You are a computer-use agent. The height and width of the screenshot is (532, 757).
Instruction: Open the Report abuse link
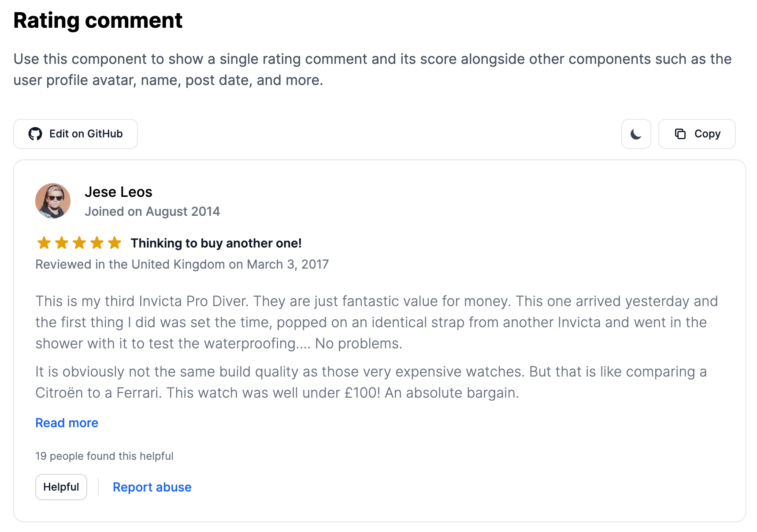point(152,487)
